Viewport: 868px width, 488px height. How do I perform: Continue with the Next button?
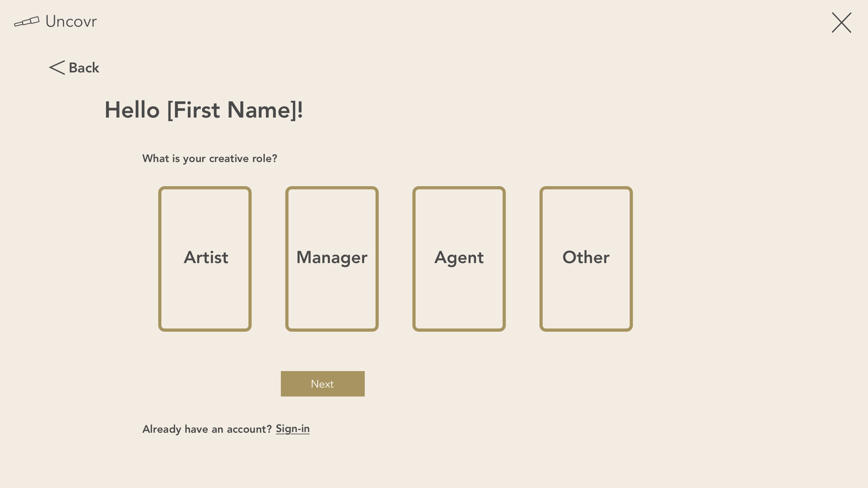pyautogui.click(x=323, y=384)
